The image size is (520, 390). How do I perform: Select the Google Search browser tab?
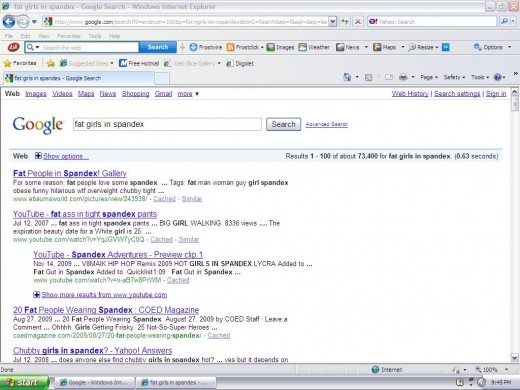[x=79, y=78]
